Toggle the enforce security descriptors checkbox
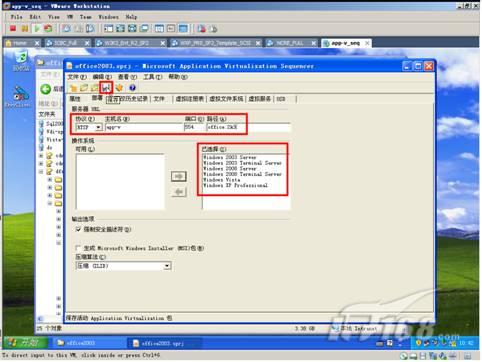 click(x=78, y=229)
